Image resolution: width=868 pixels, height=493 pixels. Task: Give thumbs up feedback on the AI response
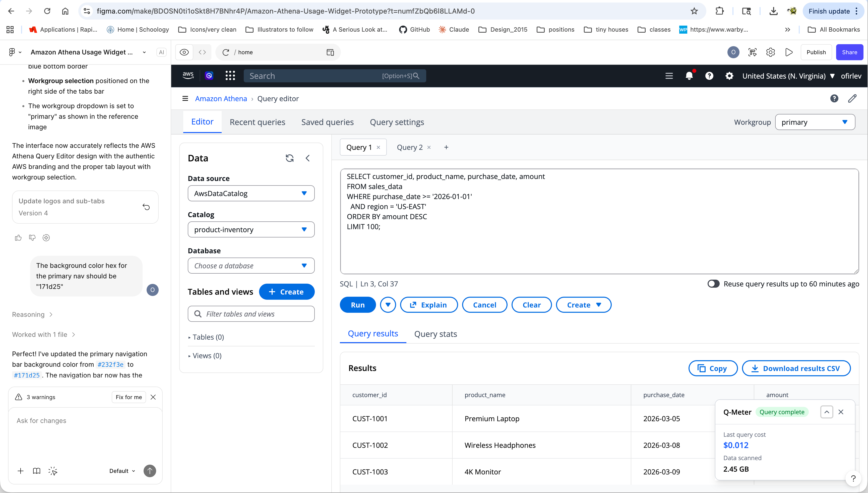[18, 238]
